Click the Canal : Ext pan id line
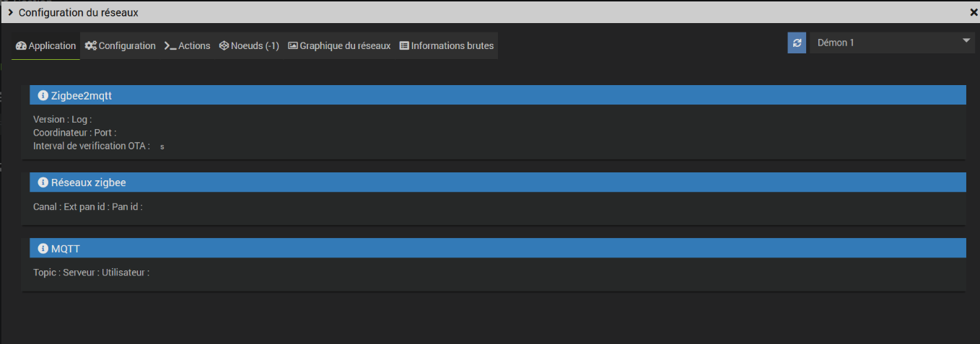 (x=88, y=207)
